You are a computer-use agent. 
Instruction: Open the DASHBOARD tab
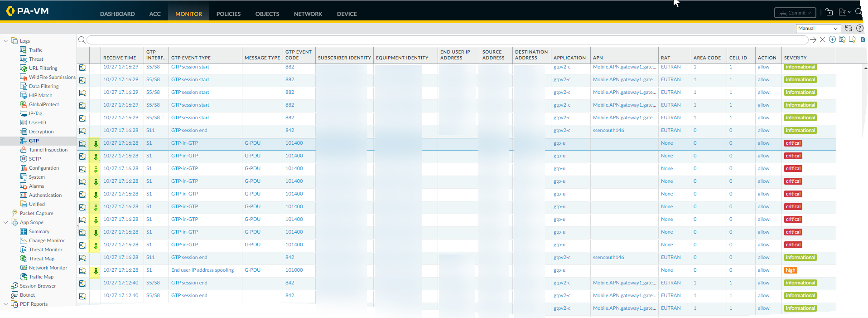(x=117, y=14)
